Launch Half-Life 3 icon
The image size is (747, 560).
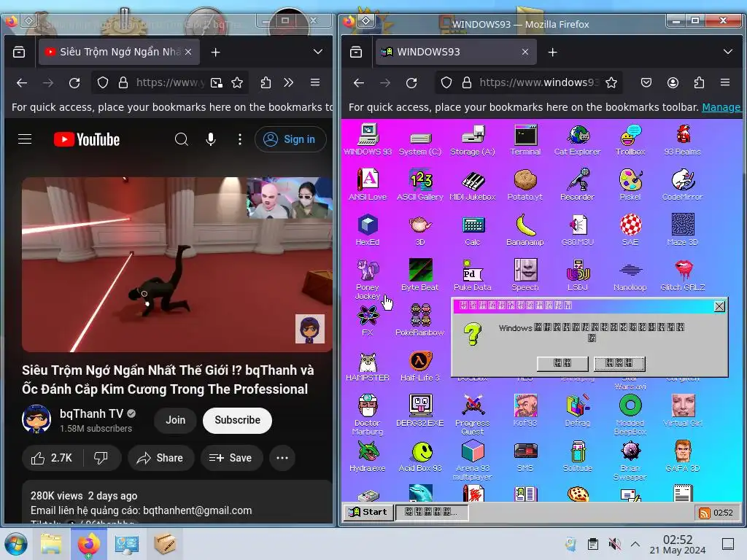coord(420,366)
